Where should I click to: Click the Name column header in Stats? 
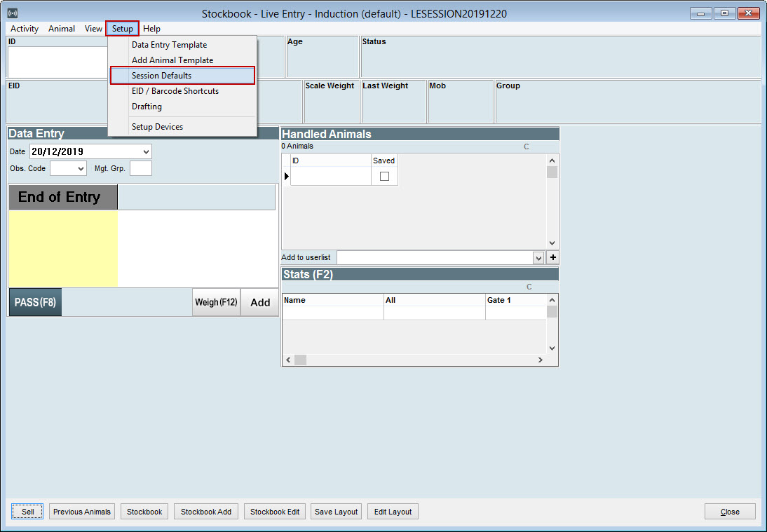[x=333, y=300]
